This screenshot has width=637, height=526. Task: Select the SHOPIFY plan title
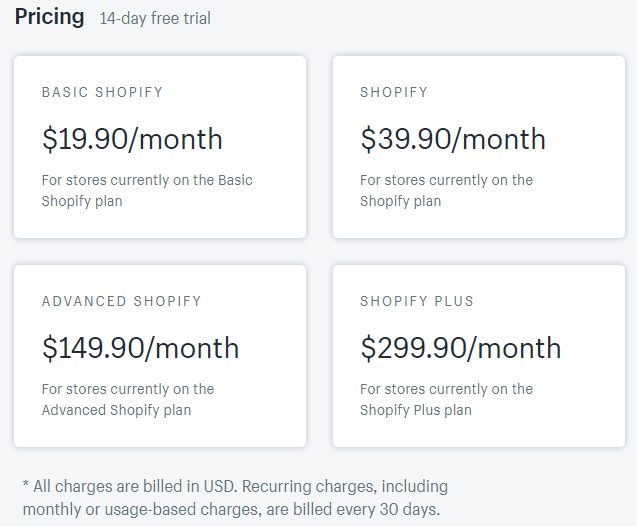[394, 92]
